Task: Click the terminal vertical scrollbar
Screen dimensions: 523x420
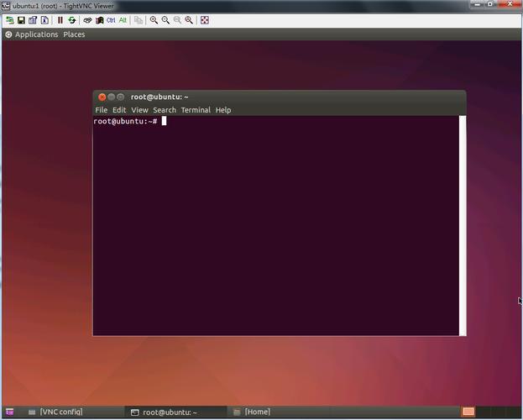Action: (463, 226)
